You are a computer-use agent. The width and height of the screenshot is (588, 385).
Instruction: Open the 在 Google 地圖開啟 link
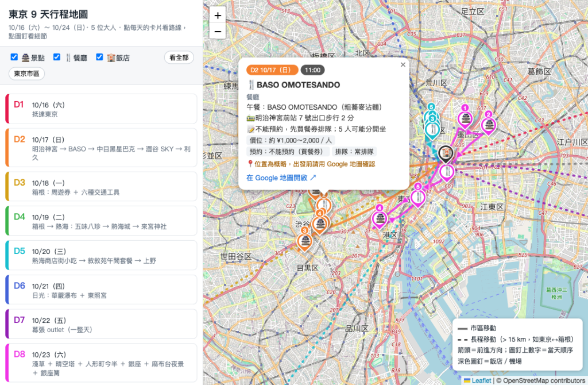coord(281,178)
